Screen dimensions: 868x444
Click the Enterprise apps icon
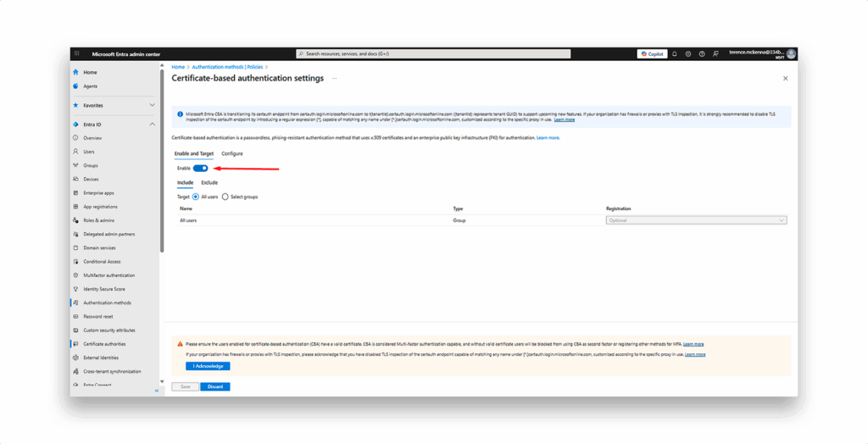click(x=75, y=192)
